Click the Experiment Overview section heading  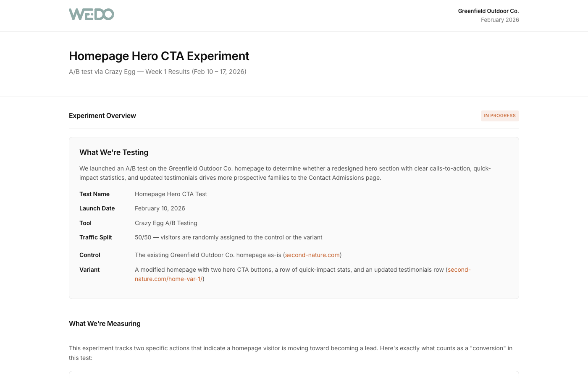pos(102,116)
